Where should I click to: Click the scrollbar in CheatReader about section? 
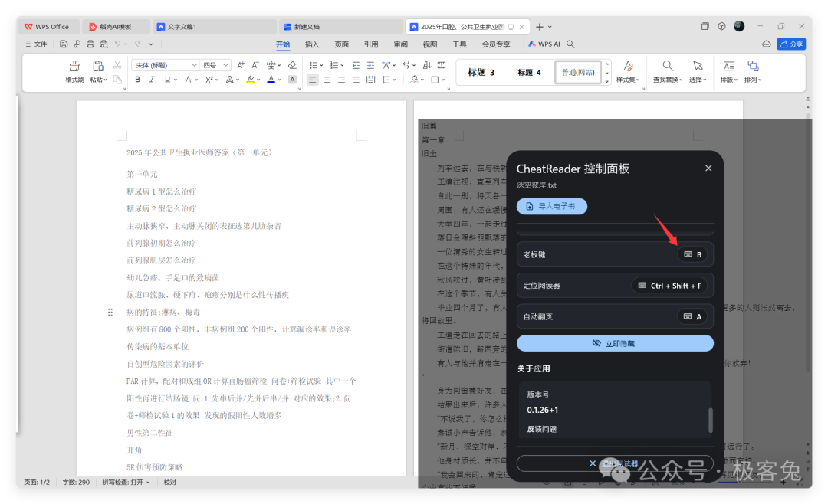coord(710,420)
